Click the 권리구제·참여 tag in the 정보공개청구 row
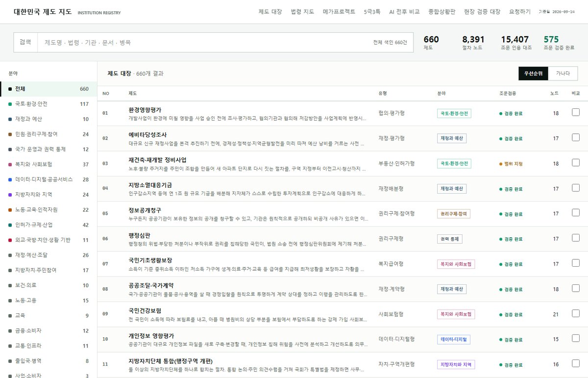The image size is (588, 378). pyautogui.click(x=454, y=214)
